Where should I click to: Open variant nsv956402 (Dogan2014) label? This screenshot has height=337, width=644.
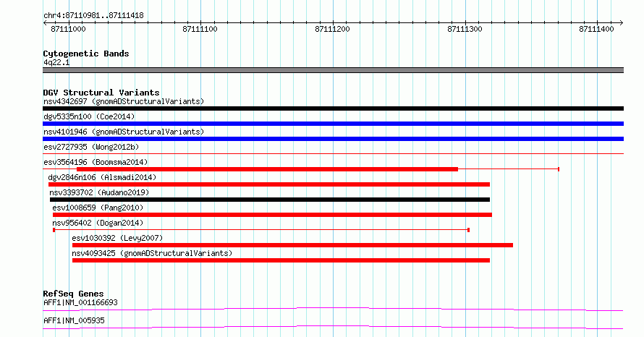coord(98,223)
